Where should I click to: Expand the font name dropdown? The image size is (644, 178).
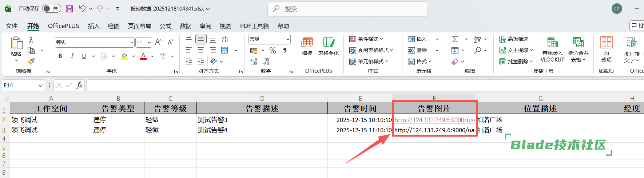point(131,43)
